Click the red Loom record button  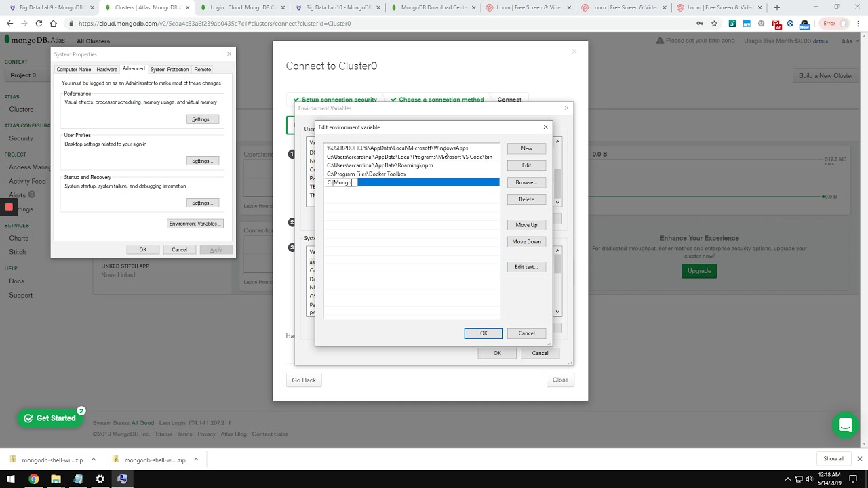coord(9,207)
